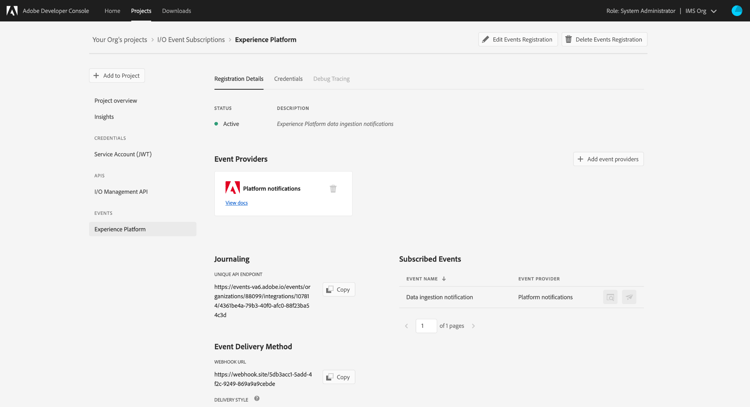The width and height of the screenshot is (750, 407).
Task: Go to I/O Event Subscriptions breadcrumb
Action: coord(191,40)
